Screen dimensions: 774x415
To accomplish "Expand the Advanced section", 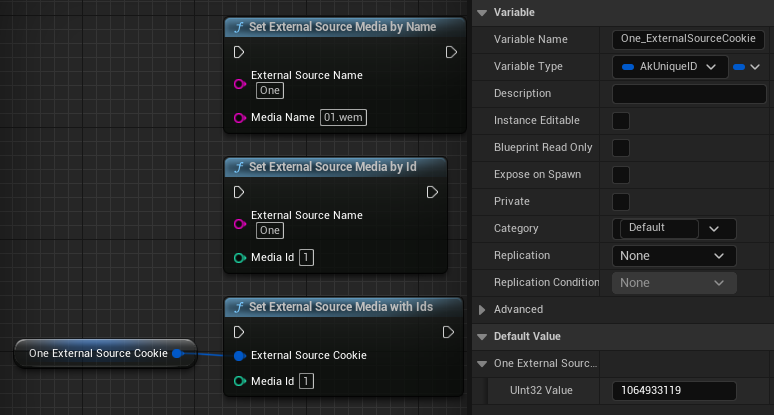I will [x=483, y=310].
